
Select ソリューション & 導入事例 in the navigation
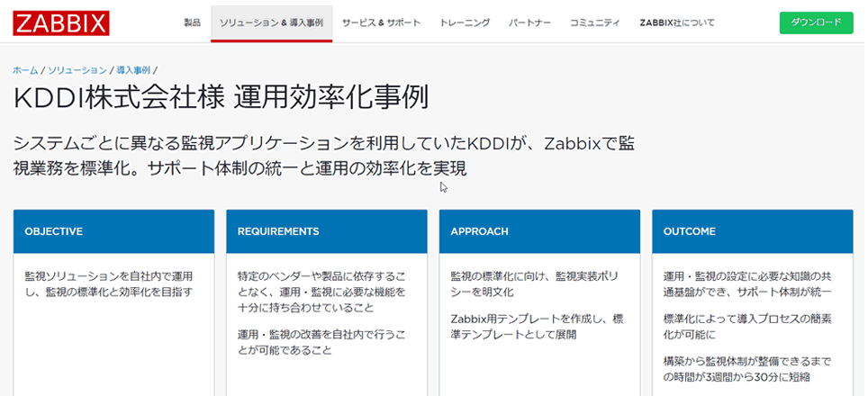coord(271,22)
